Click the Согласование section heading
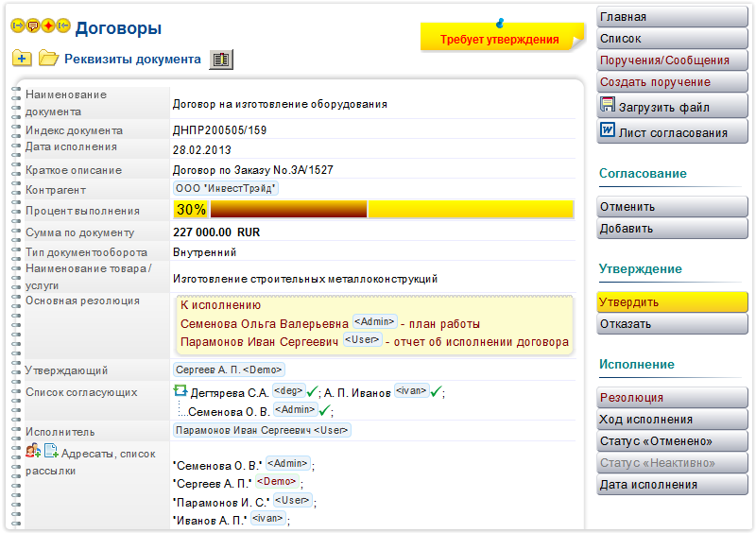Image resolution: width=756 pixels, height=533 pixels. click(643, 173)
